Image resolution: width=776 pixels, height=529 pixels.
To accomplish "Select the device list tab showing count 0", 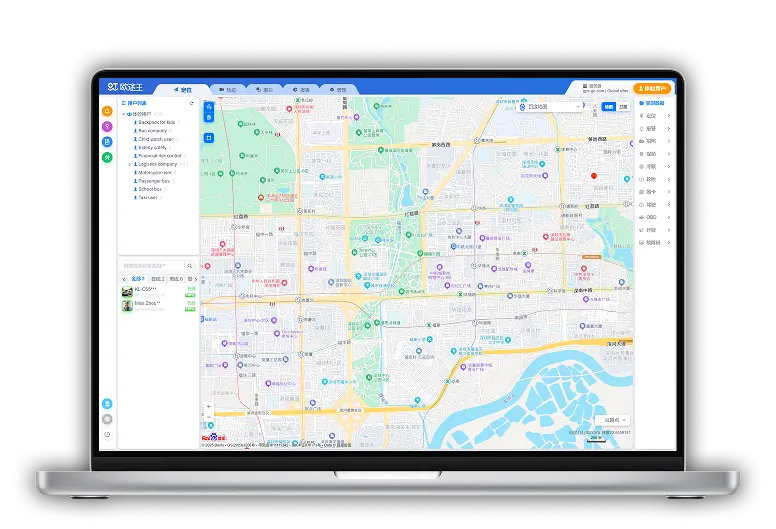I will (x=176, y=279).
